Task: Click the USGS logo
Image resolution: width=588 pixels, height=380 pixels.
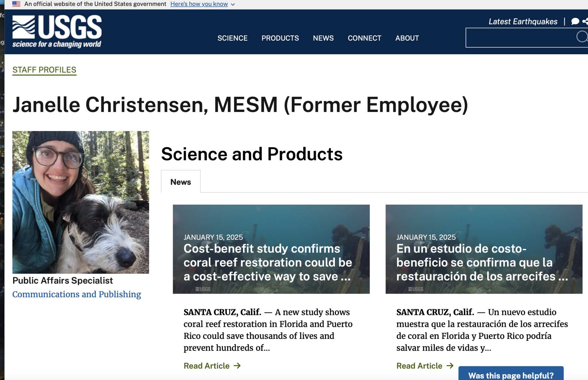Action: (57, 32)
